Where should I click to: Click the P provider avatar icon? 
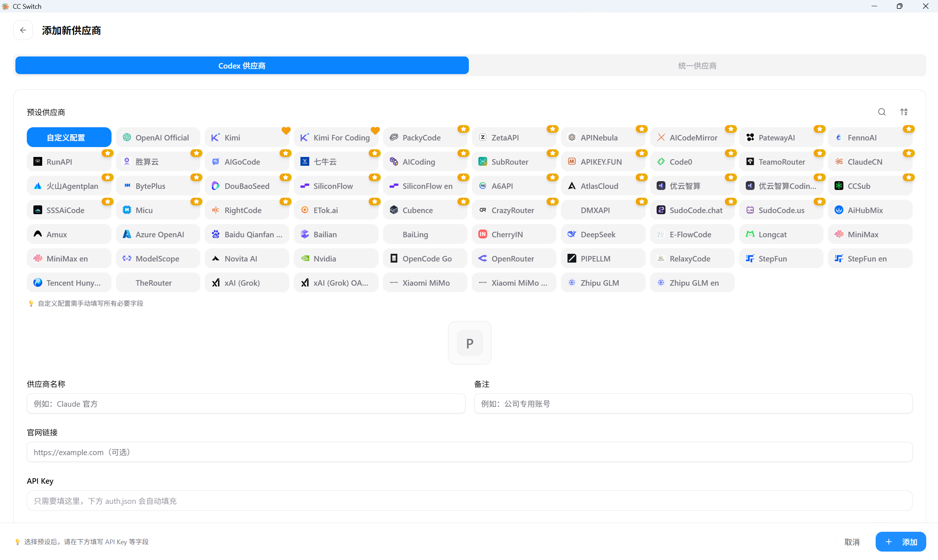(x=470, y=343)
